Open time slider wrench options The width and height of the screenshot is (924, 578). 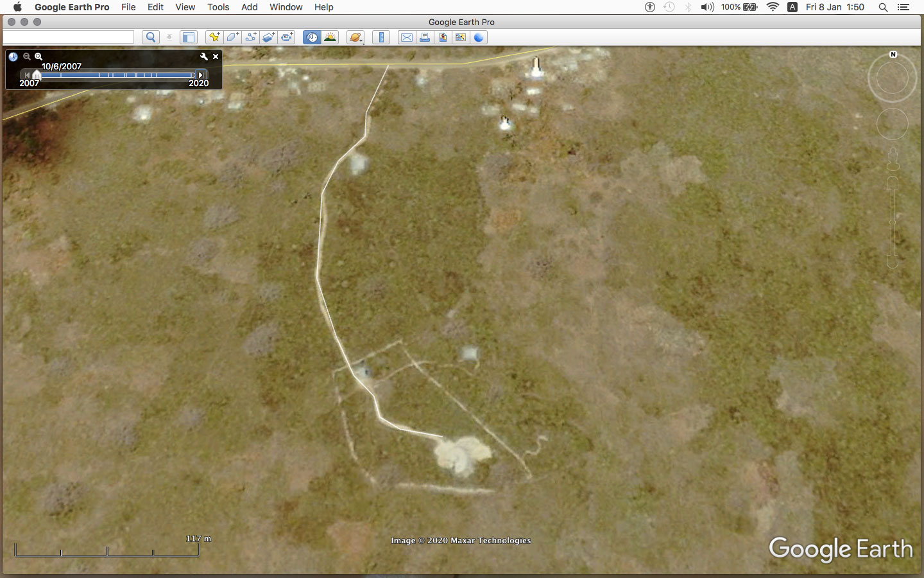click(x=204, y=57)
